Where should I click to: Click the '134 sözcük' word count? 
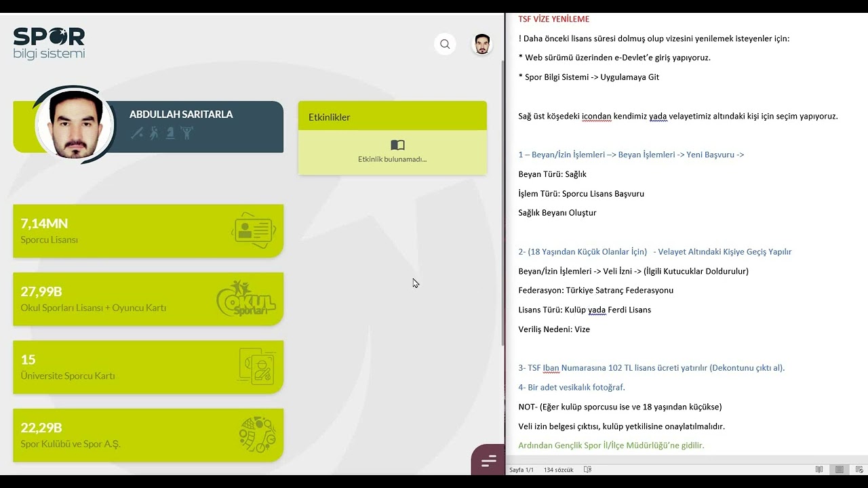[x=559, y=470]
